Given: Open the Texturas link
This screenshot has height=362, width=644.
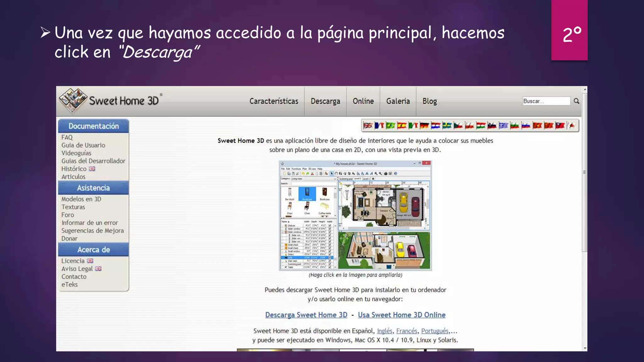Looking at the screenshot, I should 73,207.
